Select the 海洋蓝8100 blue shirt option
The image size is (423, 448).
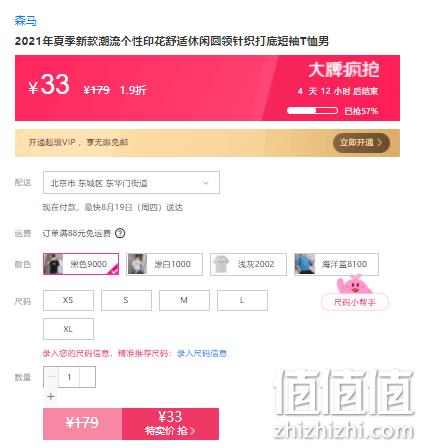(336, 264)
